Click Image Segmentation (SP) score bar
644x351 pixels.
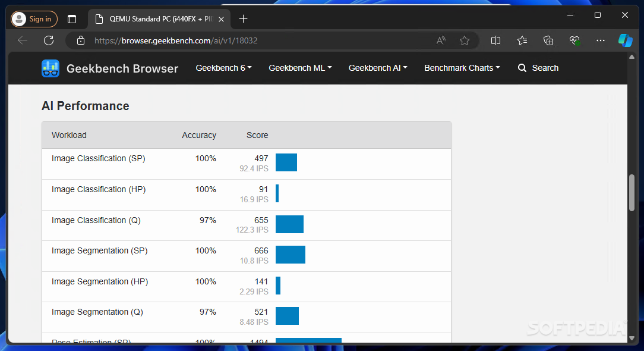[291, 255]
